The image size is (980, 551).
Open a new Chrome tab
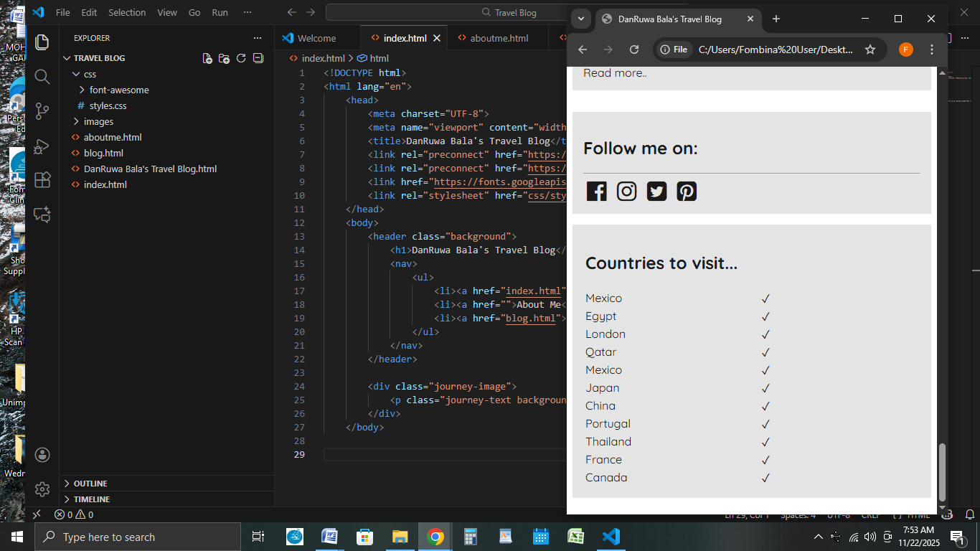tap(776, 19)
